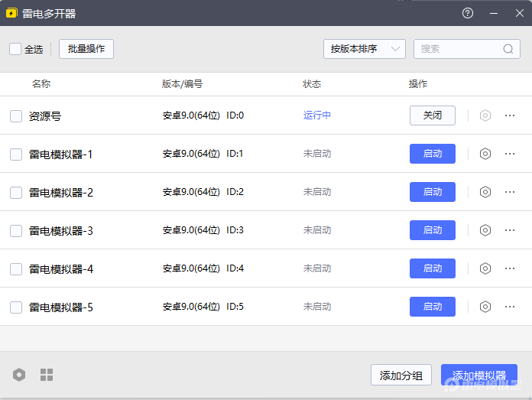Focus the 搜索 search field

(x=459, y=49)
